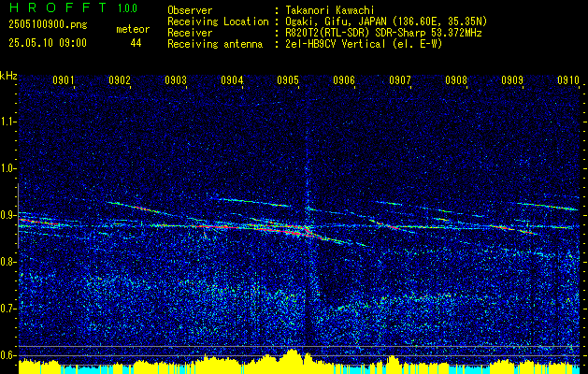The image size is (588, 374).
Task: Click the meteor count 44
Action: point(136,43)
